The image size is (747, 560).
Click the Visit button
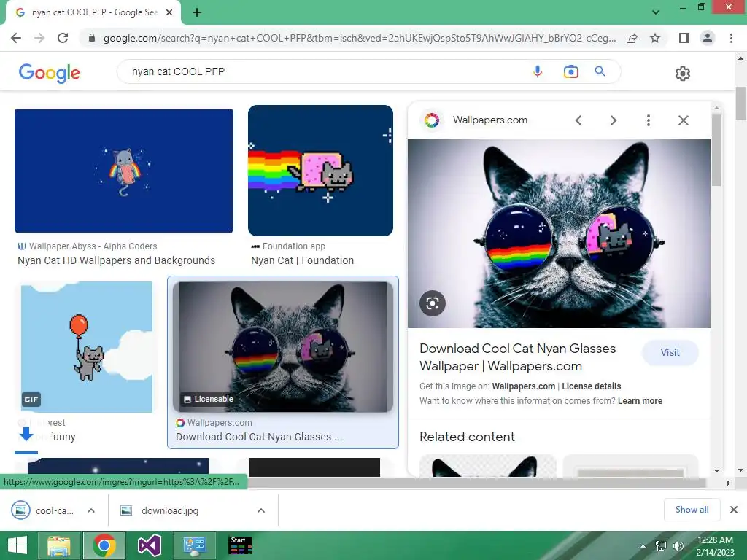pyautogui.click(x=670, y=352)
